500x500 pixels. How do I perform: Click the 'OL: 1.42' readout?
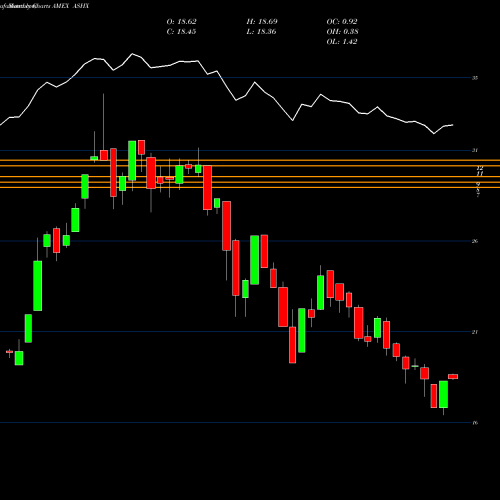click(x=342, y=42)
